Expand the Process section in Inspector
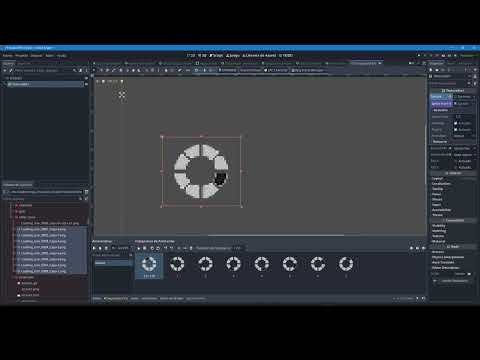The width and height of the screenshot is (480, 360). click(438, 252)
